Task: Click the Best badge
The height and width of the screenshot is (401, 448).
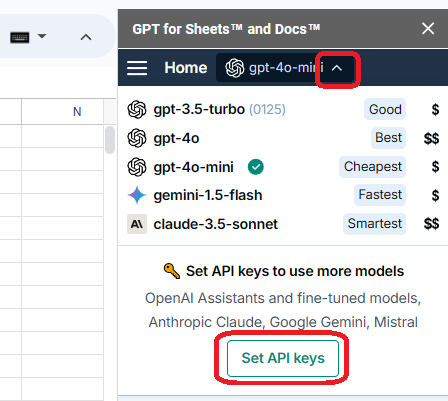Action: point(388,138)
